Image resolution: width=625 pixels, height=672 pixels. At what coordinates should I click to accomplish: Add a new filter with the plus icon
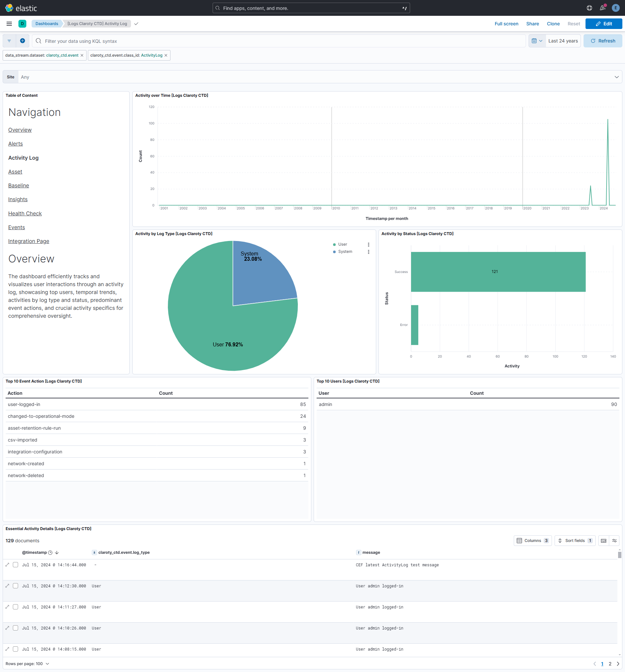22,40
